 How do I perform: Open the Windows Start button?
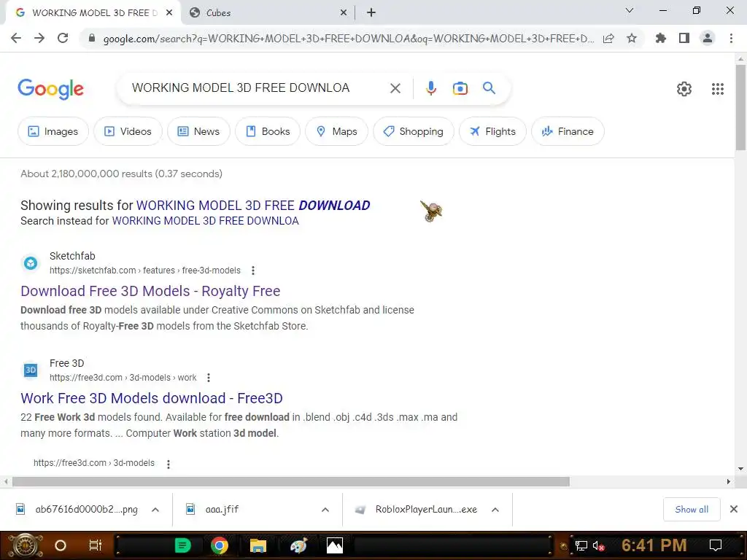(24, 545)
